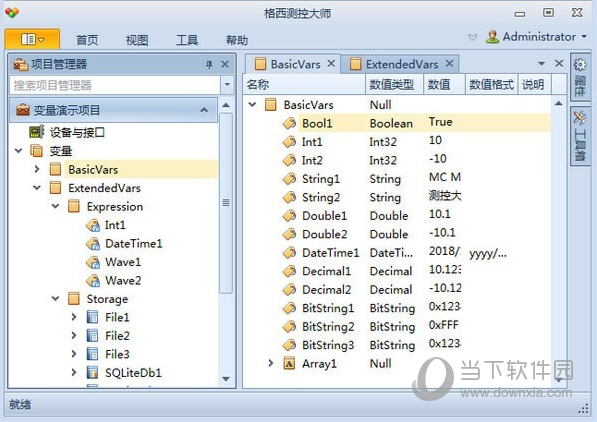597x422 pixels.
Task: Close the 项目管理器 panel
Action: tap(225, 64)
